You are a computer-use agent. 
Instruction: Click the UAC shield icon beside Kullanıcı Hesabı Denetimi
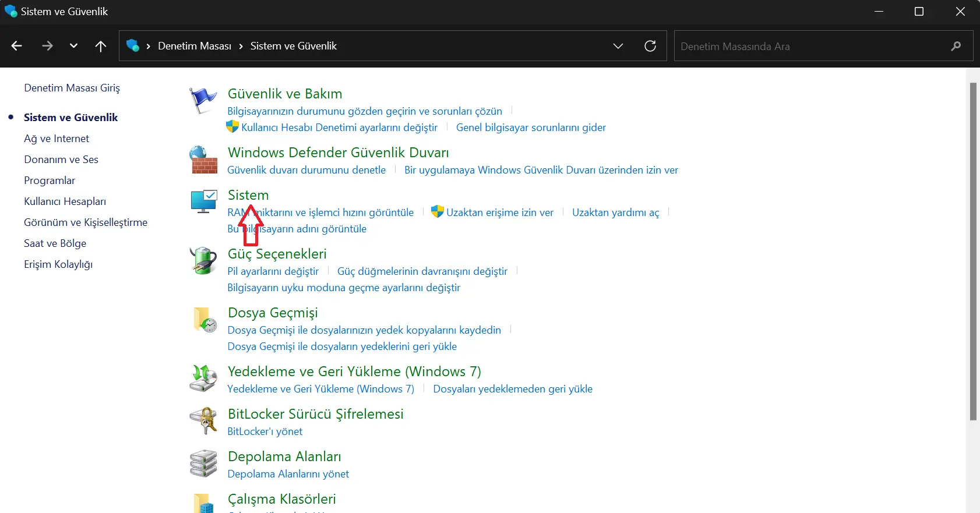pyautogui.click(x=232, y=126)
